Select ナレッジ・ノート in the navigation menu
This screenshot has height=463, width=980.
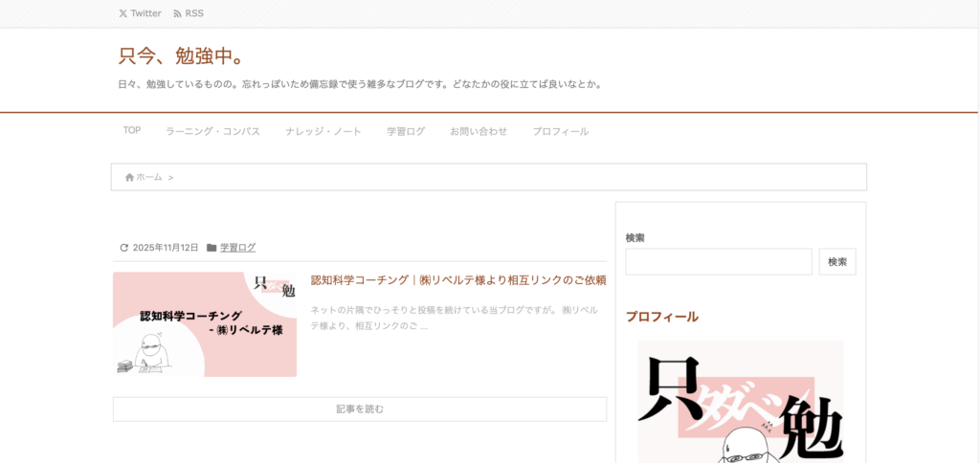pos(323,131)
